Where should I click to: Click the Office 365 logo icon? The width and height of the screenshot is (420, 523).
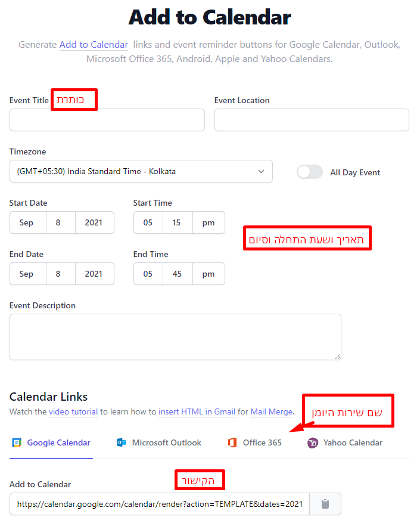[x=232, y=442]
